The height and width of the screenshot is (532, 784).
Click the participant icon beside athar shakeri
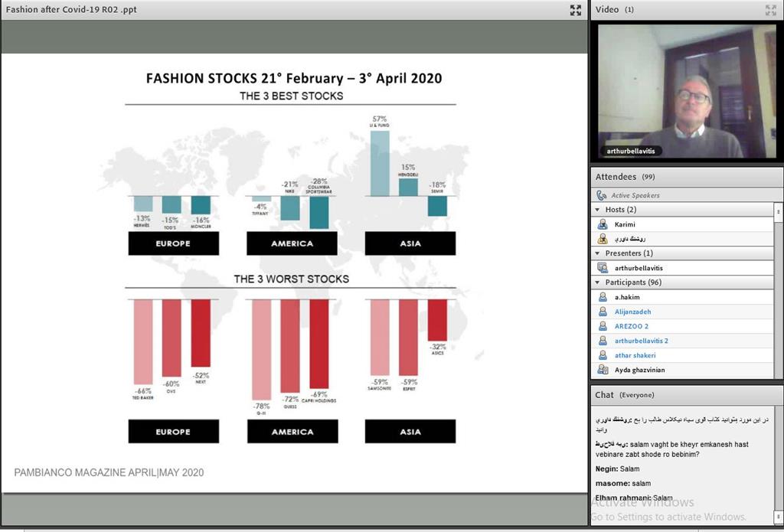603,355
